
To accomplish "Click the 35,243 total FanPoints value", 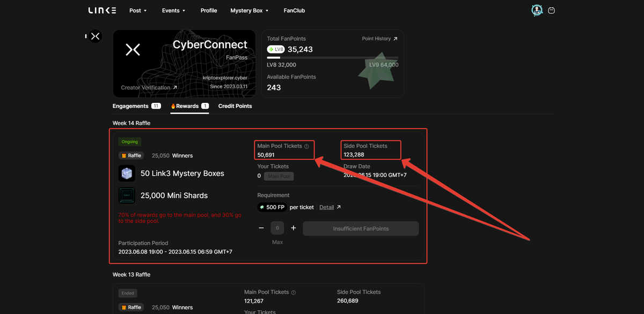I will click(x=300, y=49).
